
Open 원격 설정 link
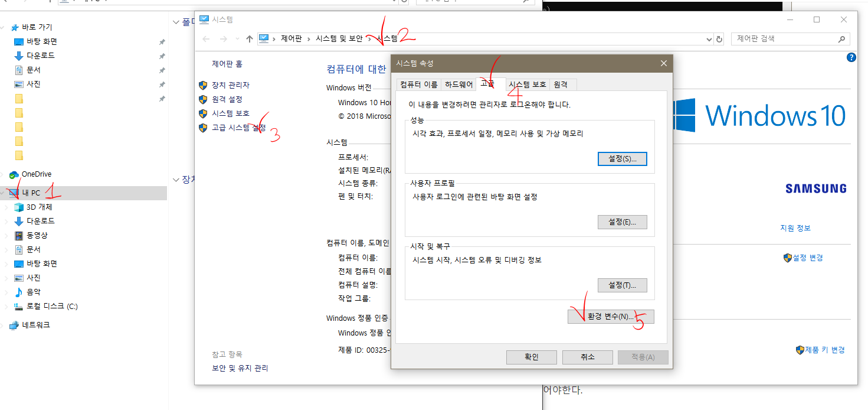pos(227,99)
